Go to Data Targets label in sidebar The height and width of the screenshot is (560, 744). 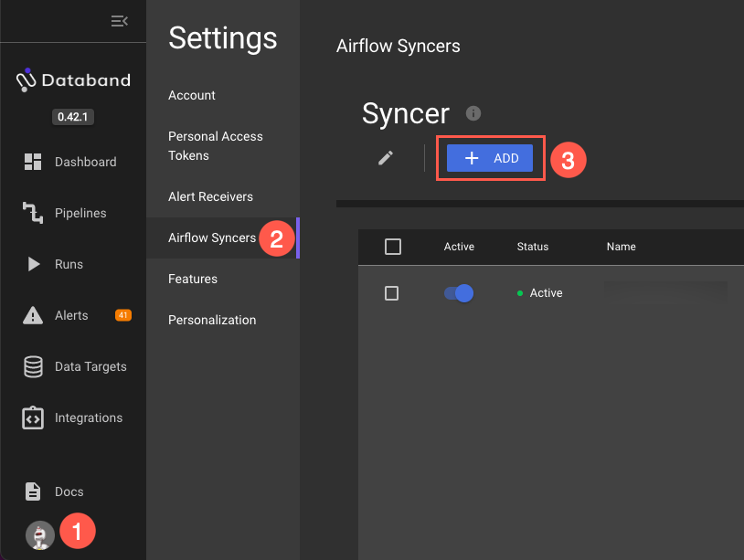pyautogui.click(x=90, y=366)
